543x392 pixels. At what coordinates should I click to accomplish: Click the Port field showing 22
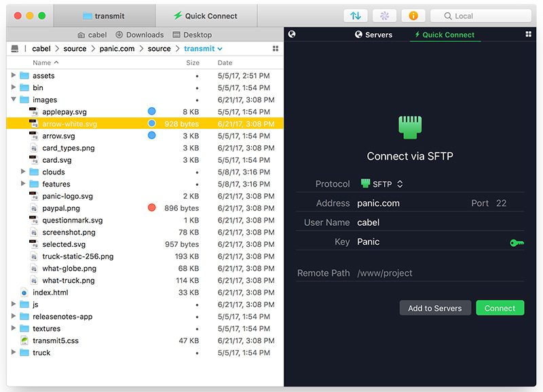(501, 203)
